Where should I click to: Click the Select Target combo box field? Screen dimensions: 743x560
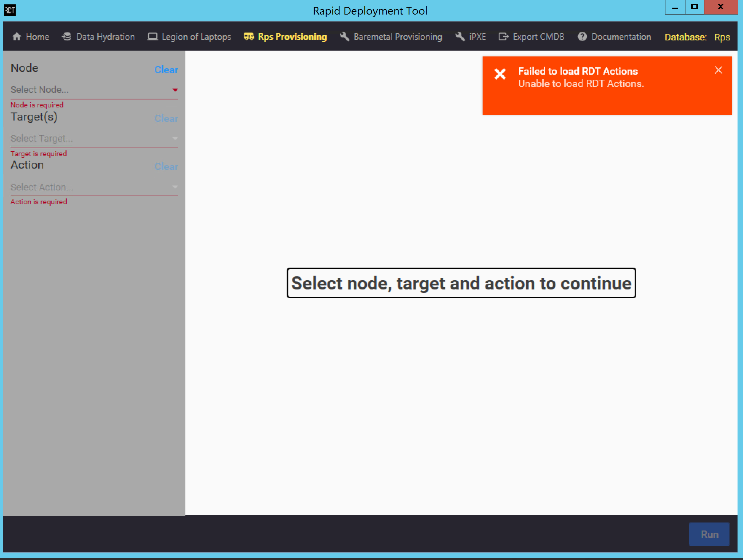94,139
